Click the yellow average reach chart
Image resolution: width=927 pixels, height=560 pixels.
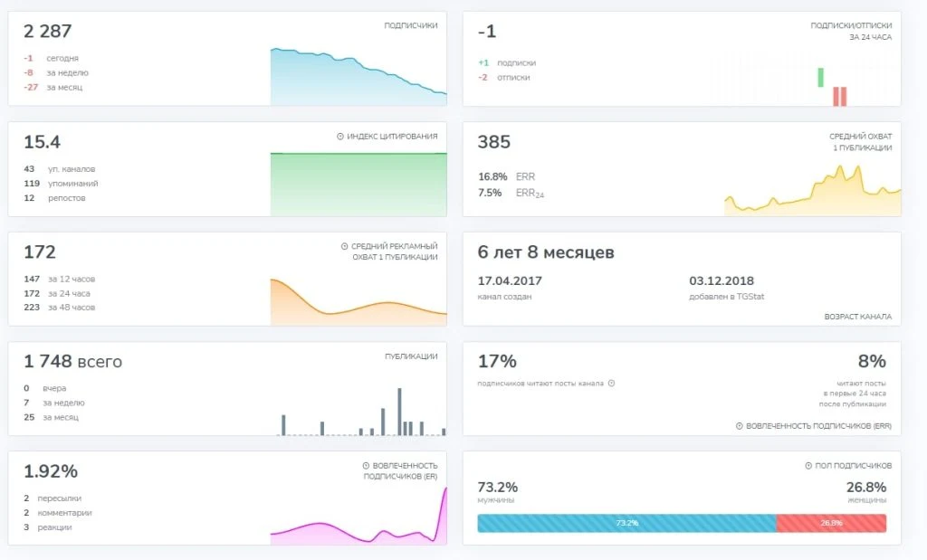813,190
